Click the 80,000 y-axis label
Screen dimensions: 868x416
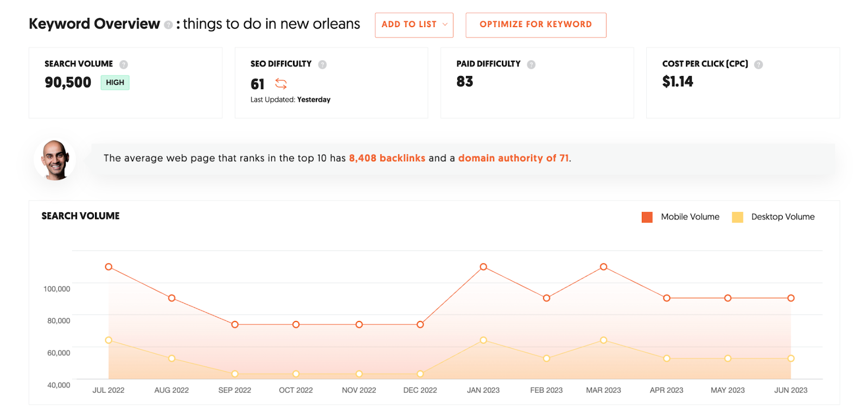coord(59,321)
